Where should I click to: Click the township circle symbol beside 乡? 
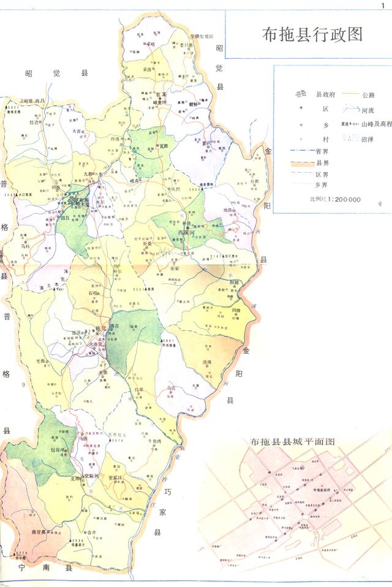301,125
